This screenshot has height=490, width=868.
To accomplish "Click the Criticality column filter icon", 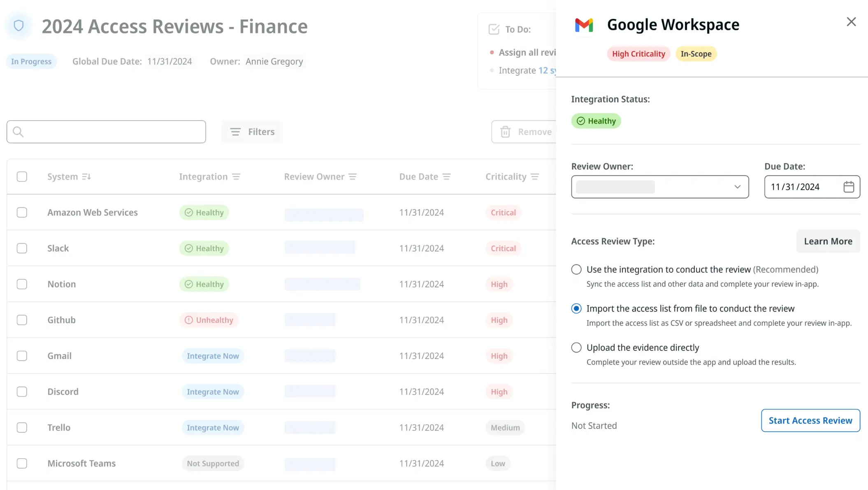I will click(535, 177).
